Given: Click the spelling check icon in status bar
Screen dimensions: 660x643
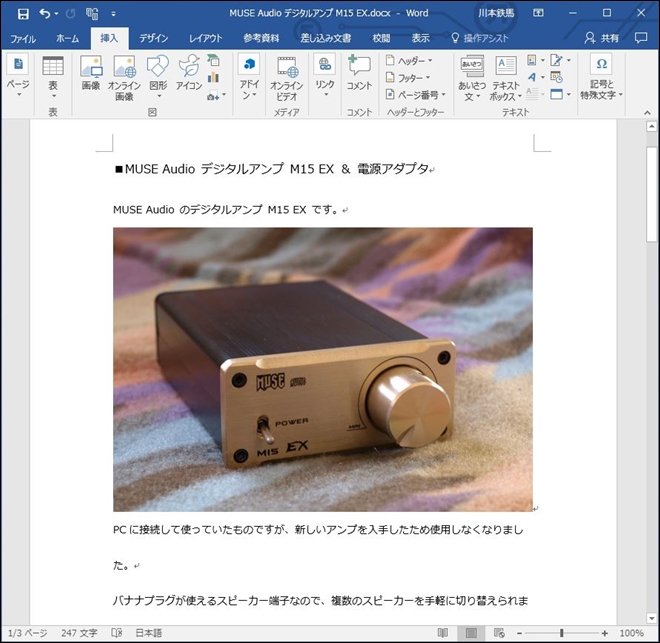Looking at the screenshot, I should (x=117, y=633).
